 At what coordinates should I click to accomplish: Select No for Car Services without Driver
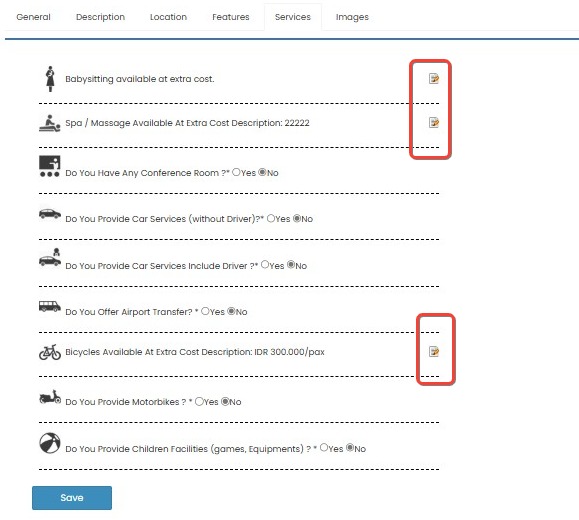coord(297,218)
